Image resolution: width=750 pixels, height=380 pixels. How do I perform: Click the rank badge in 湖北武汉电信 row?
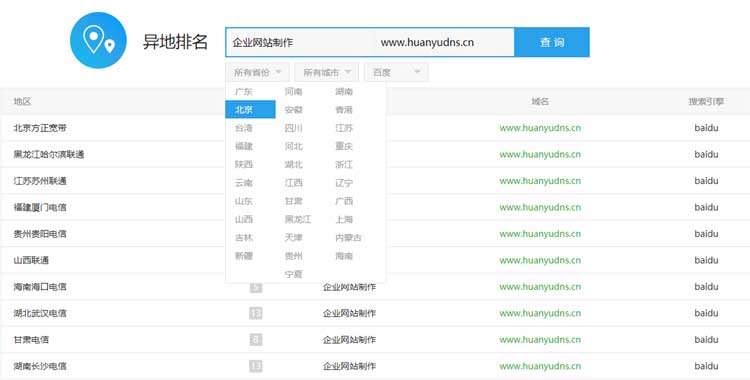point(256,313)
